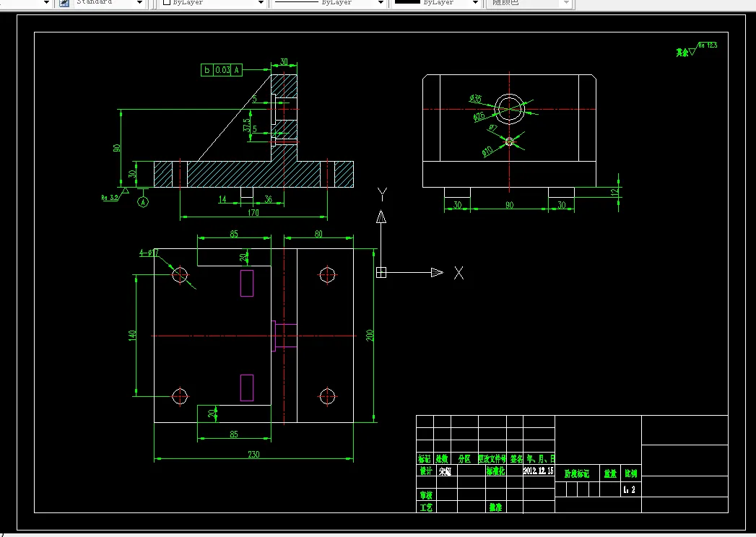756x537 pixels.
Task: Select the datum A circle symbol
Action: 143,202
